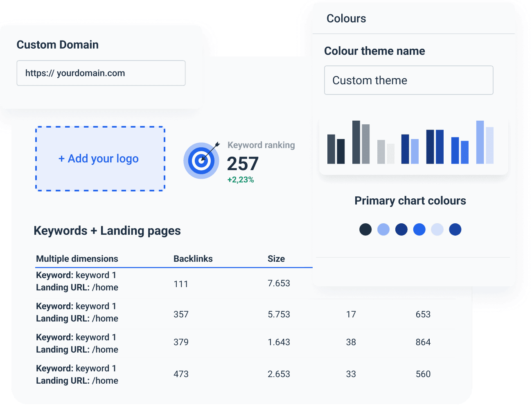Click the keyword ranking value 257

(x=242, y=164)
